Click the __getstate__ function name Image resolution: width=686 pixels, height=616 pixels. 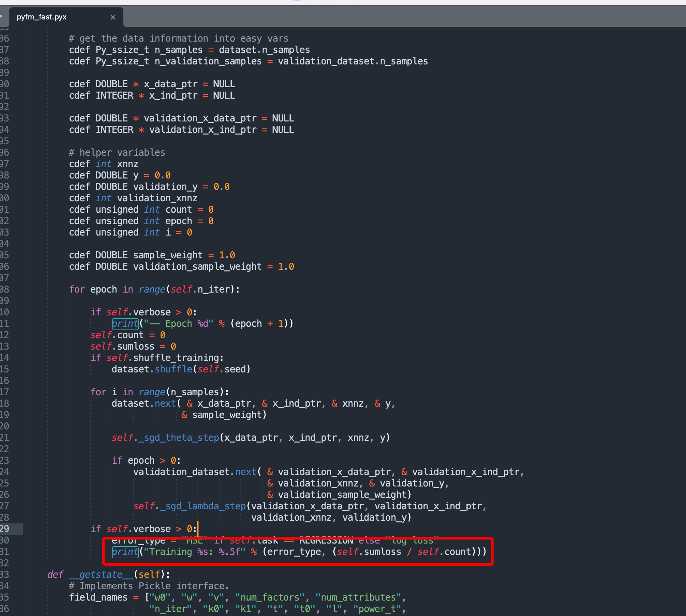click(x=101, y=574)
